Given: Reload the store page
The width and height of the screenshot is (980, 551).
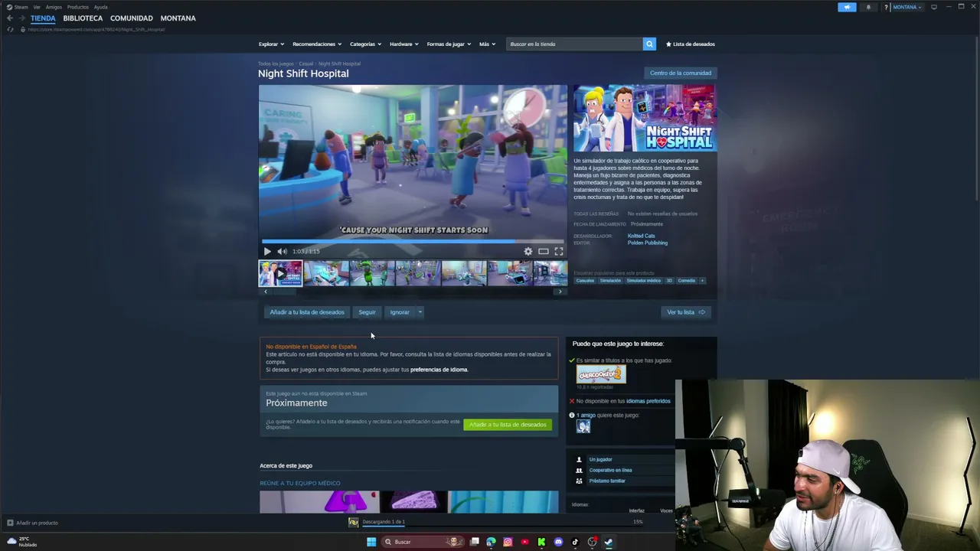Looking at the screenshot, I should click(x=10, y=29).
